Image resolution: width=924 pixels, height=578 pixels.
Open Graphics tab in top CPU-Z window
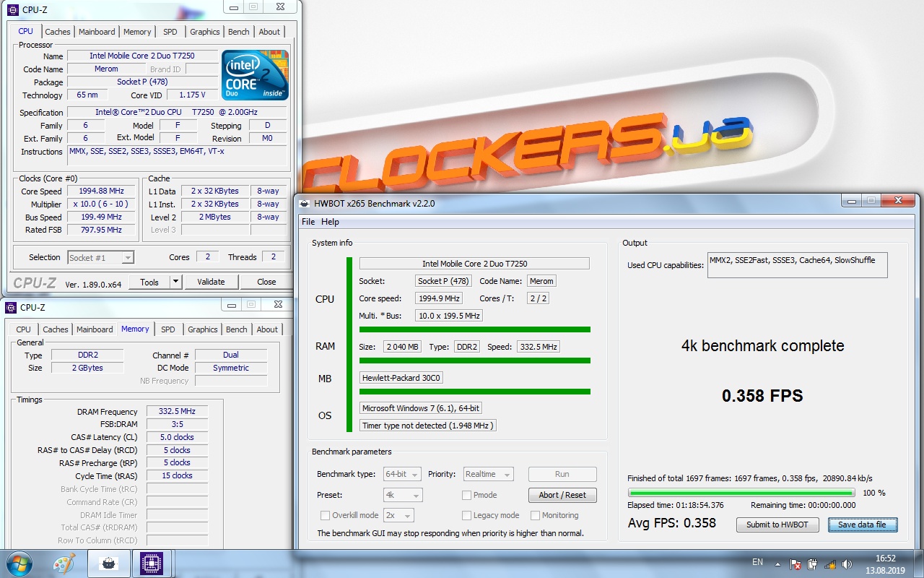coord(205,32)
